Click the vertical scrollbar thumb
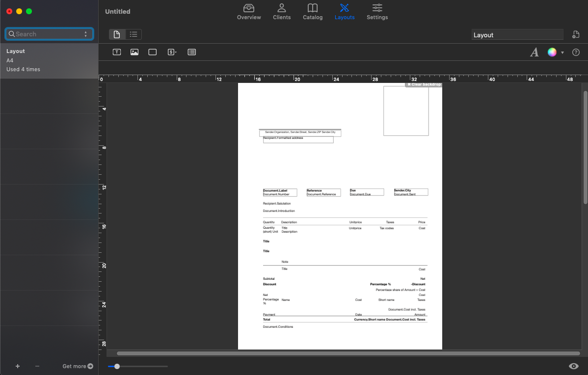 [x=585, y=148]
